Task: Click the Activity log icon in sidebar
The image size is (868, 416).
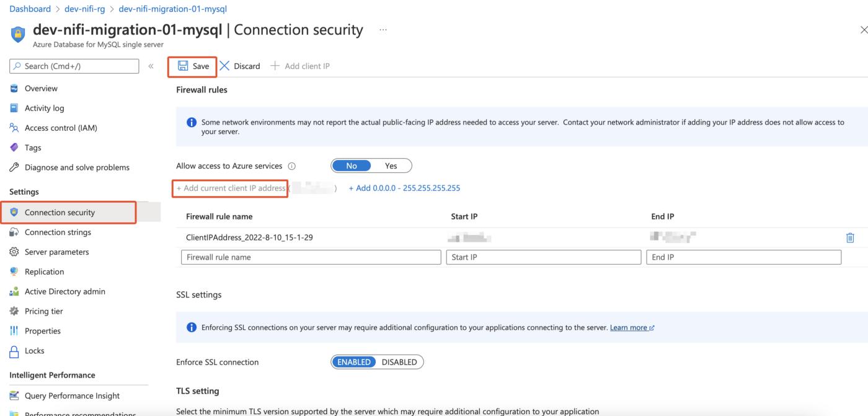Action: pos(14,108)
